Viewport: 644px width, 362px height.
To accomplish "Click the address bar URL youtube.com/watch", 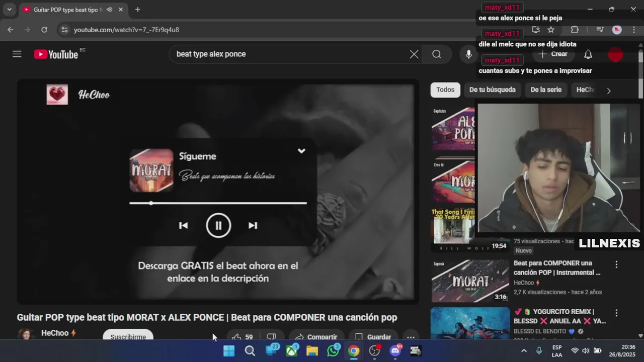I will [x=126, y=30].
